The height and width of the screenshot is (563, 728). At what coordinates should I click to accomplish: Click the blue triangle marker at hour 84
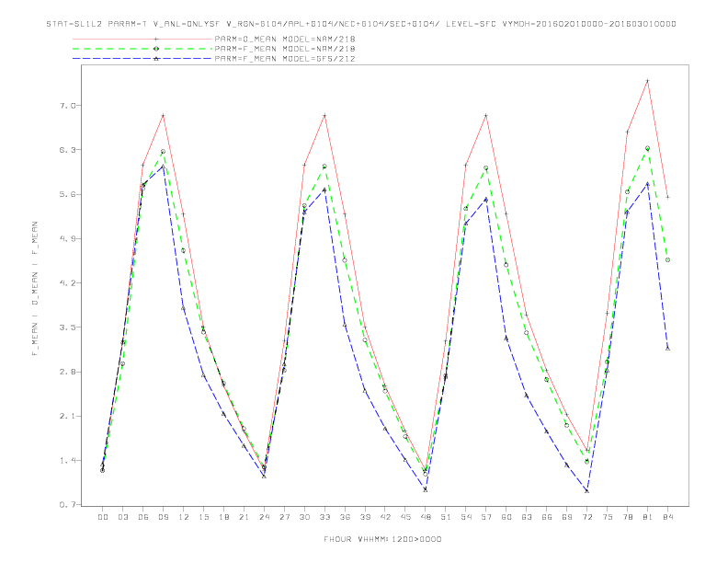[x=667, y=348]
